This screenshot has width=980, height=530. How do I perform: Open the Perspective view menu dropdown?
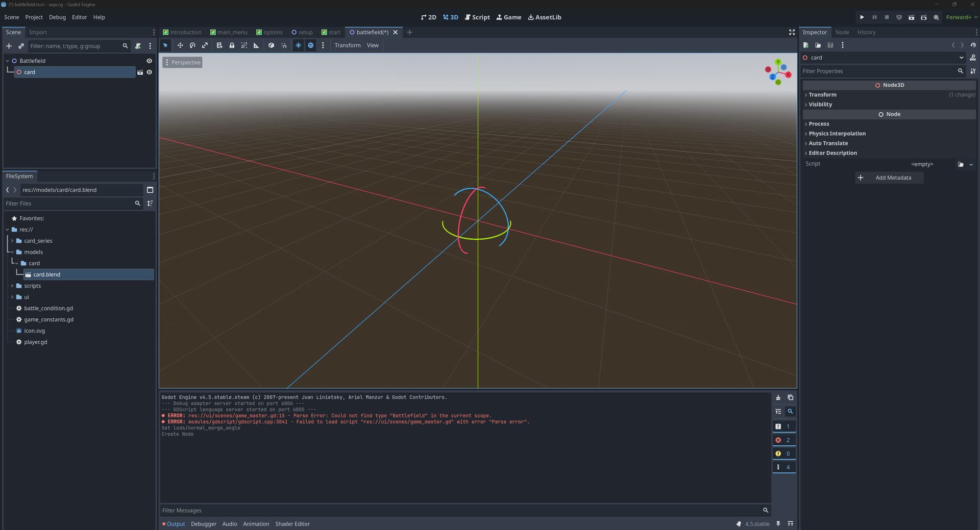182,62
